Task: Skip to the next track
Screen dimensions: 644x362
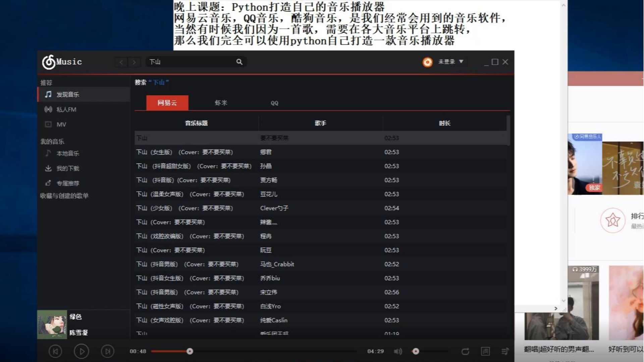Action: click(x=108, y=351)
